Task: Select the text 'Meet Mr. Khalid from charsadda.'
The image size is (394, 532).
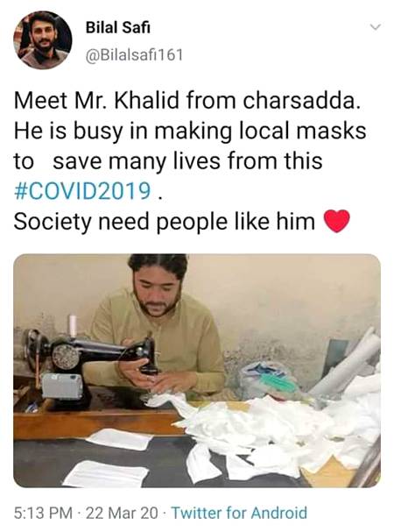Action: 186,101
